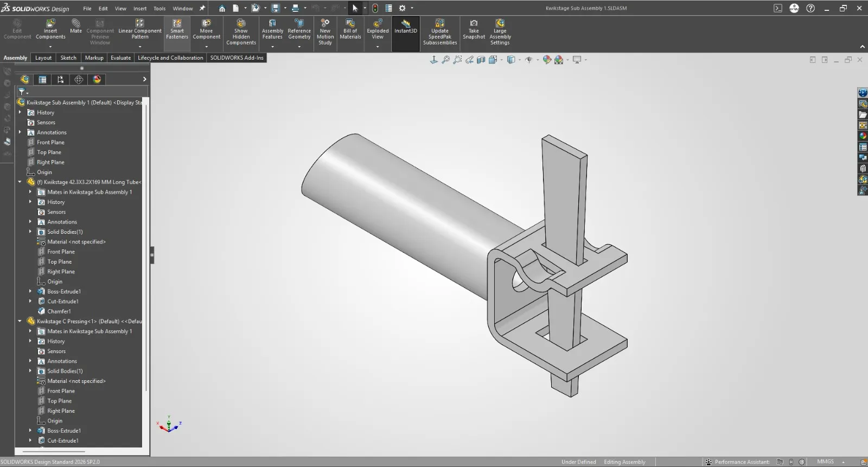The image size is (868, 467).
Task: Open the DisplayManager tab icon
Action: pos(97,80)
